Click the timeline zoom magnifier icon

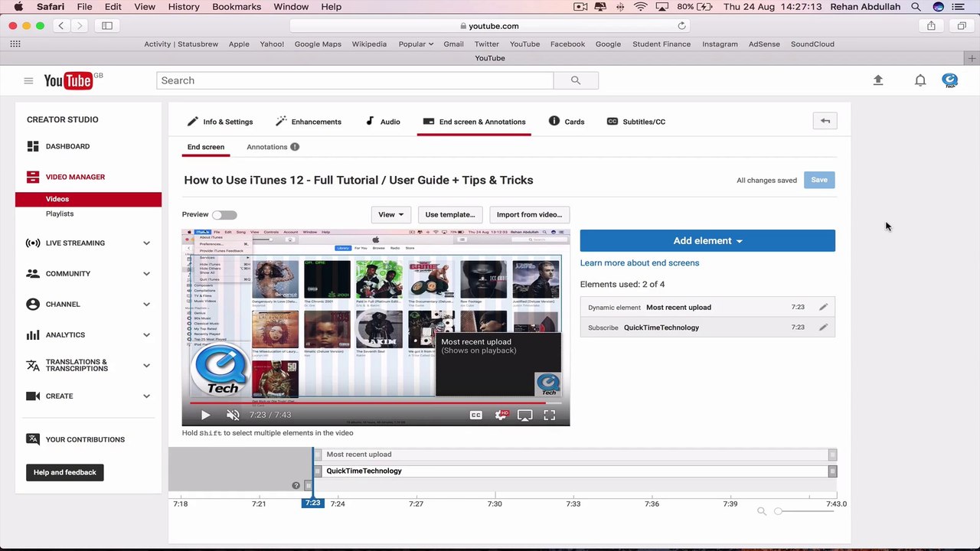[x=762, y=511]
